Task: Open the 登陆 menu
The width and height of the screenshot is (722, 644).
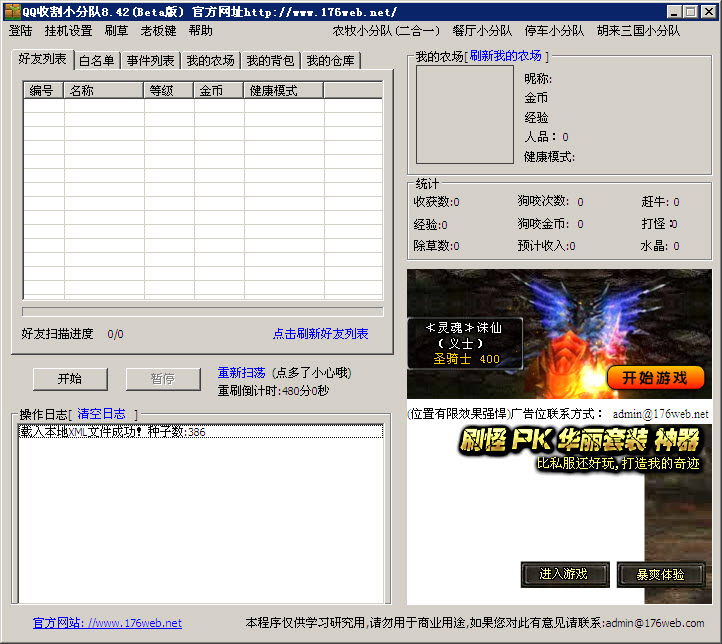Action: pyautogui.click(x=21, y=31)
